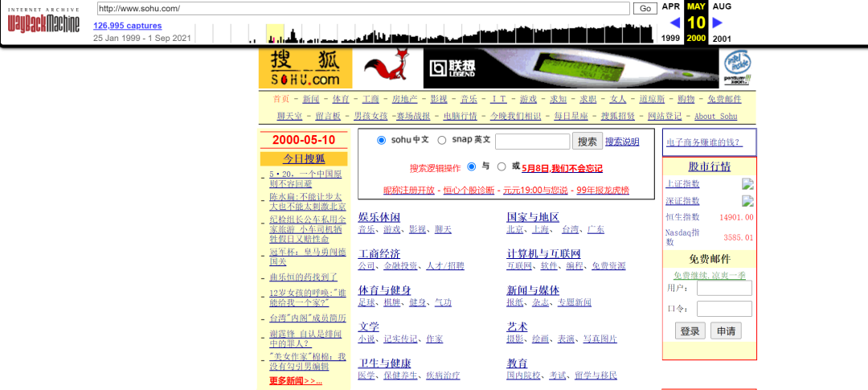Open the 每日星座 nav link
This screenshot has height=390, width=868.
pyautogui.click(x=571, y=117)
